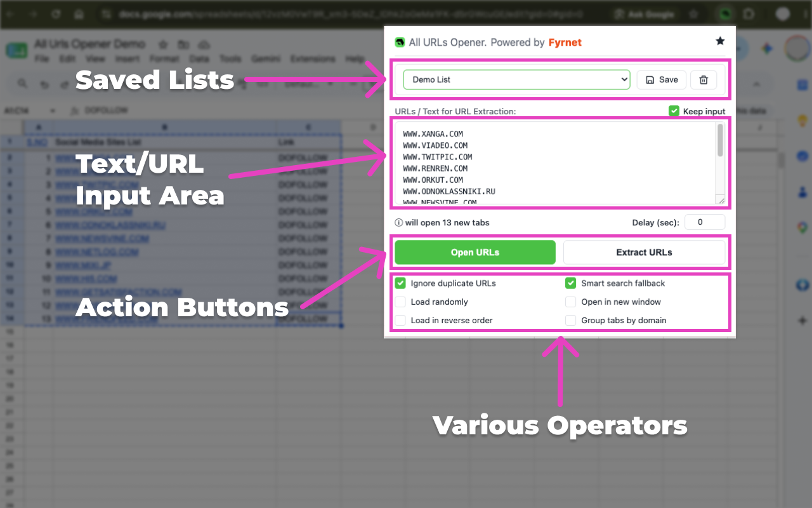
Task: Click the WWW.XANGA.COM line in the textarea
Action: (x=433, y=134)
